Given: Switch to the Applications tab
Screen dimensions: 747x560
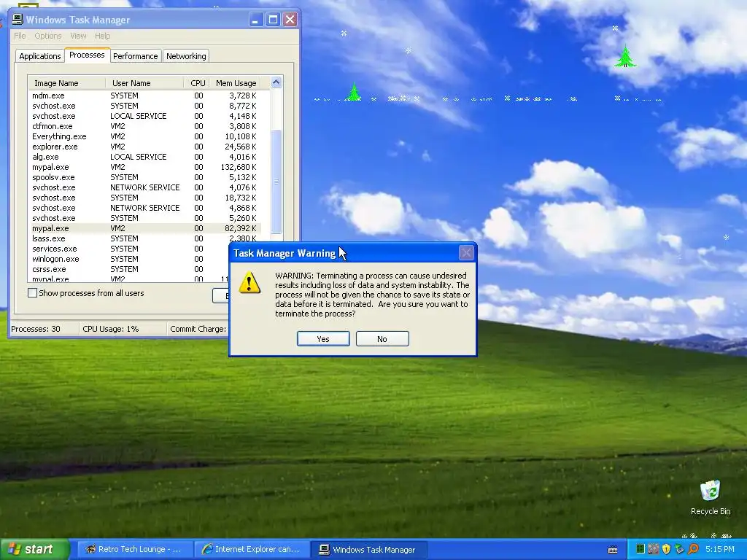Looking at the screenshot, I should click(39, 56).
